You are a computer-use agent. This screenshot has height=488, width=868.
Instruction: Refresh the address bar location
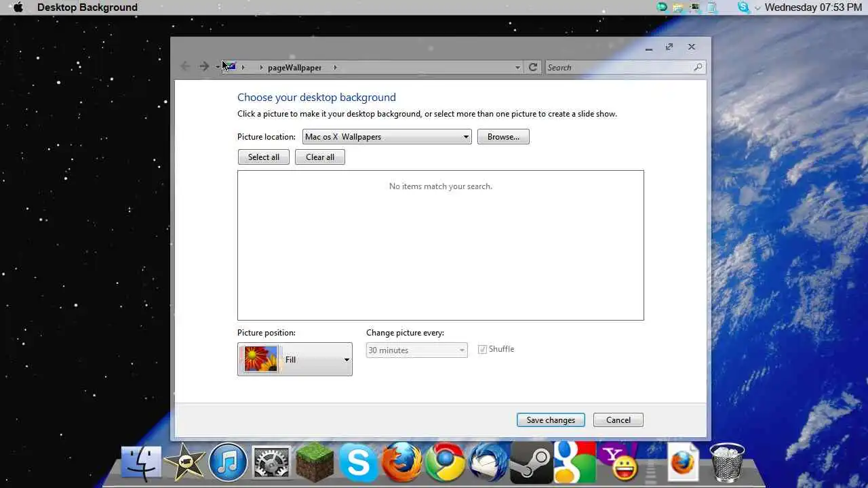click(x=533, y=67)
